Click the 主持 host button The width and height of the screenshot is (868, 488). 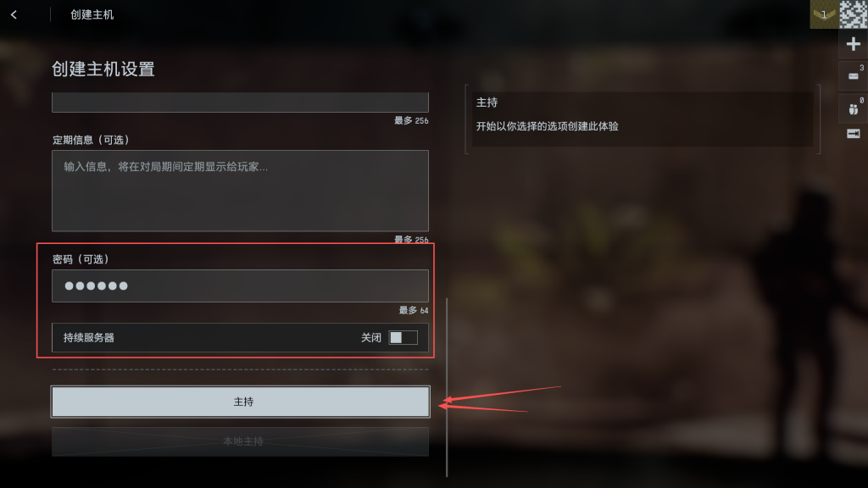[x=240, y=402]
